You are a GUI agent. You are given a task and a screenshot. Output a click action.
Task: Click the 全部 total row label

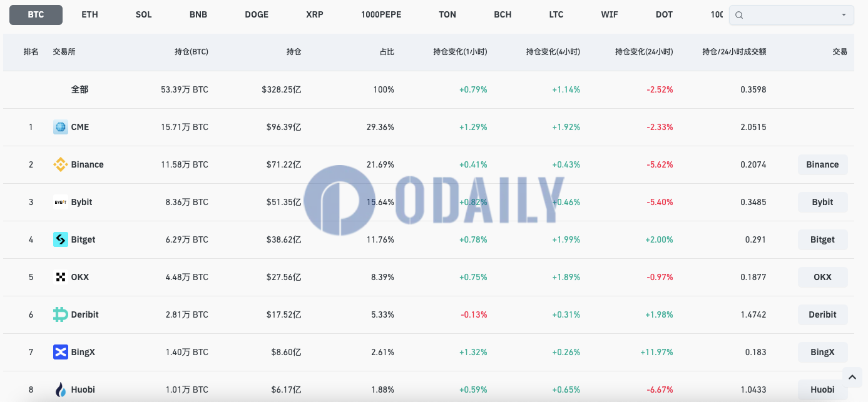pos(79,89)
